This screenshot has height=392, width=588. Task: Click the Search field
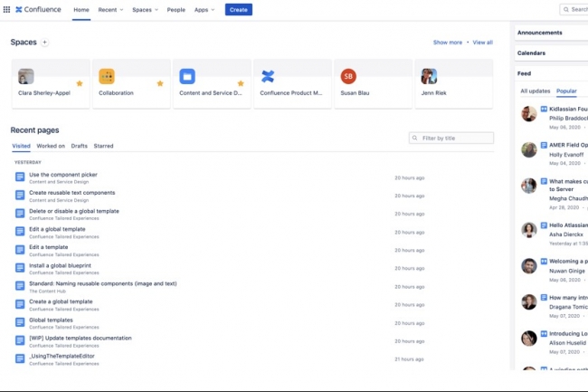(x=574, y=9)
